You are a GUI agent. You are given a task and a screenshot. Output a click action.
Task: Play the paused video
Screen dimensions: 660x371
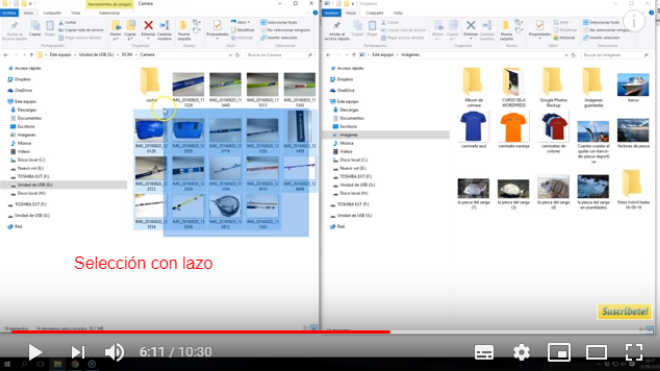click(35, 352)
